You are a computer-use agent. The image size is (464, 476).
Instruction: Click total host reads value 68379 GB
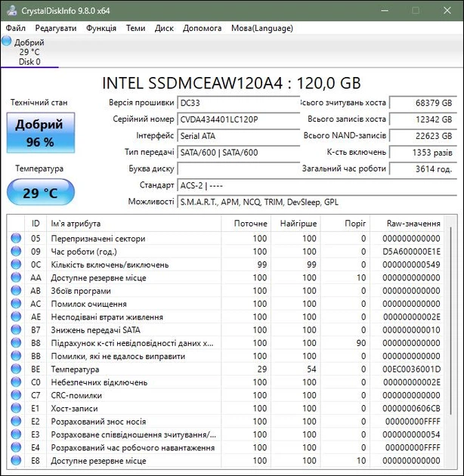[423, 103]
